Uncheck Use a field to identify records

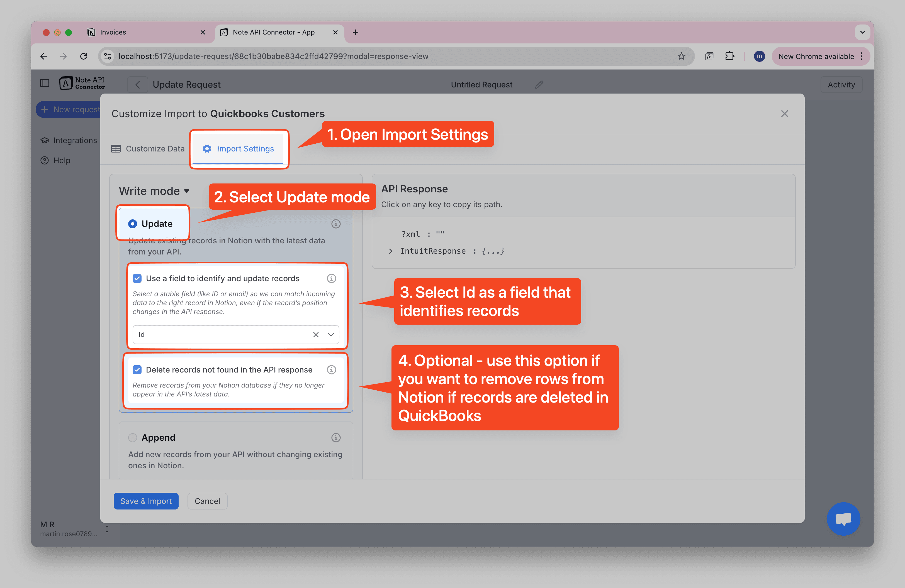pyautogui.click(x=137, y=278)
